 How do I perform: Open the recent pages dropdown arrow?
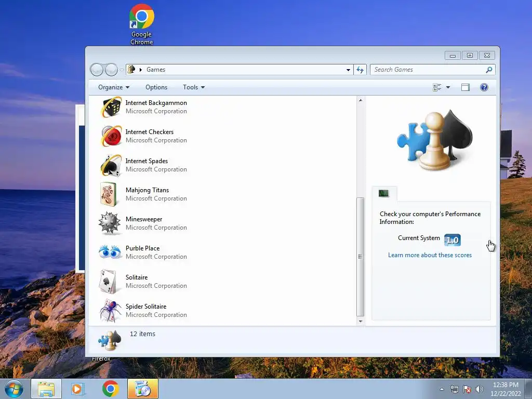(122, 70)
